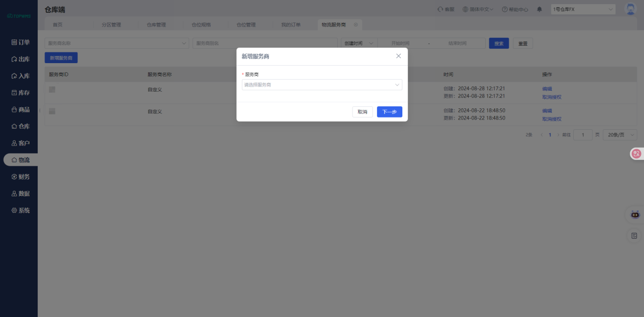The width and height of the screenshot is (644, 317).
Task: Click 取消授权 link in the first row
Action: [x=551, y=97]
